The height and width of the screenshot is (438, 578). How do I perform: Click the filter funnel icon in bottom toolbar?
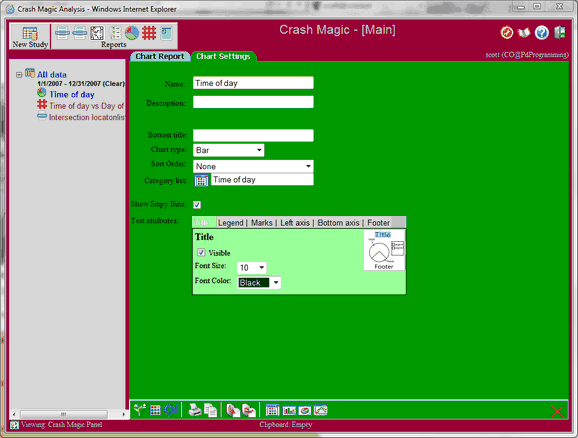[140, 410]
